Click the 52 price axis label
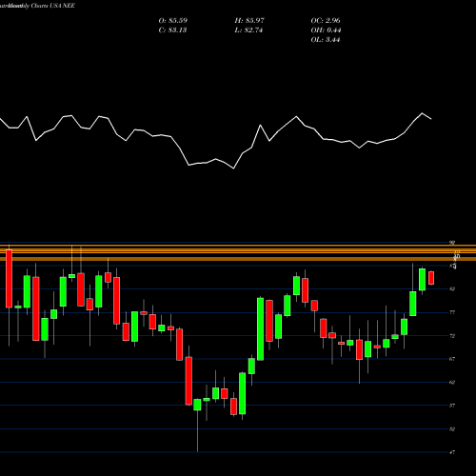 [452, 429]
